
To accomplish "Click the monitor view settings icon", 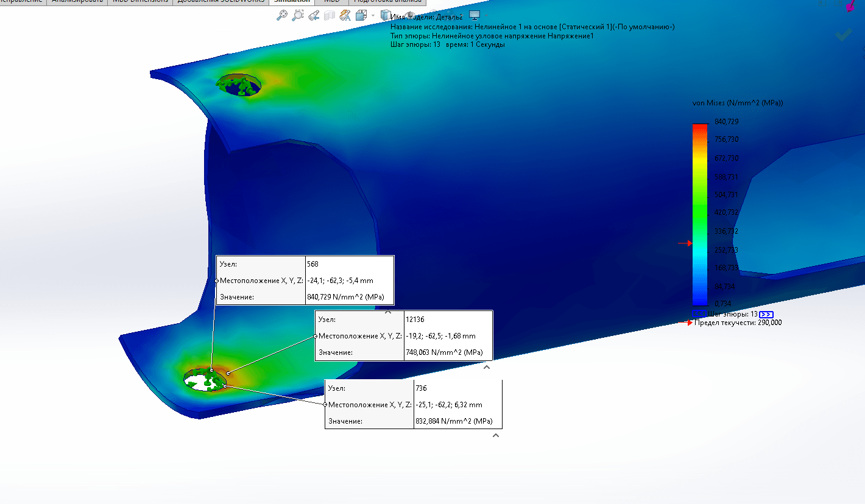I will 475,15.
